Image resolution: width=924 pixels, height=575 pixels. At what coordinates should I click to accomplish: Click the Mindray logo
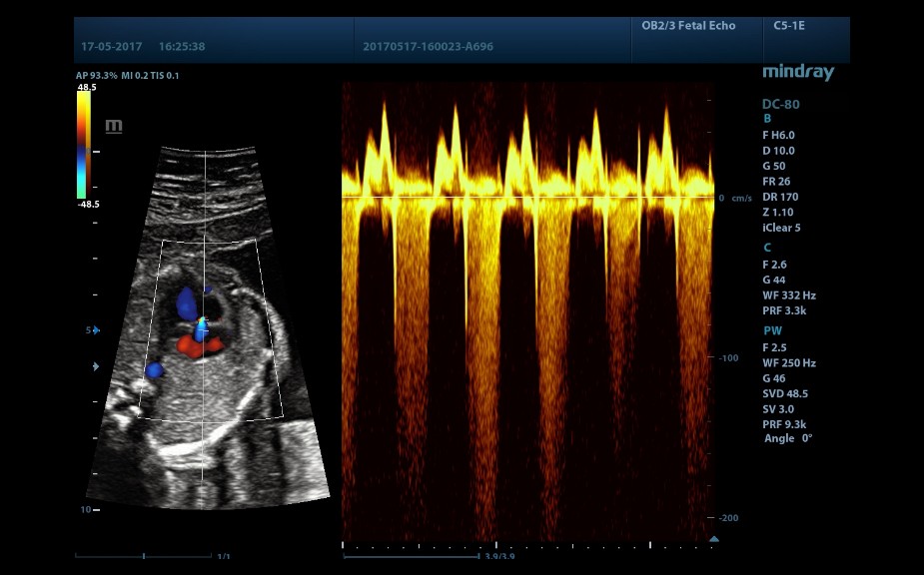(x=797, y=73)
